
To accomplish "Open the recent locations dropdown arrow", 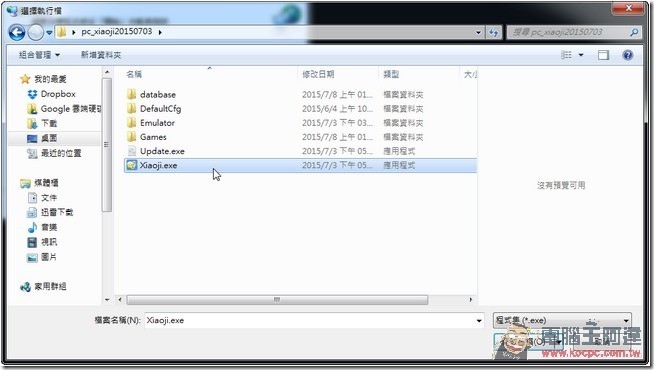I will tap(49, 33).
